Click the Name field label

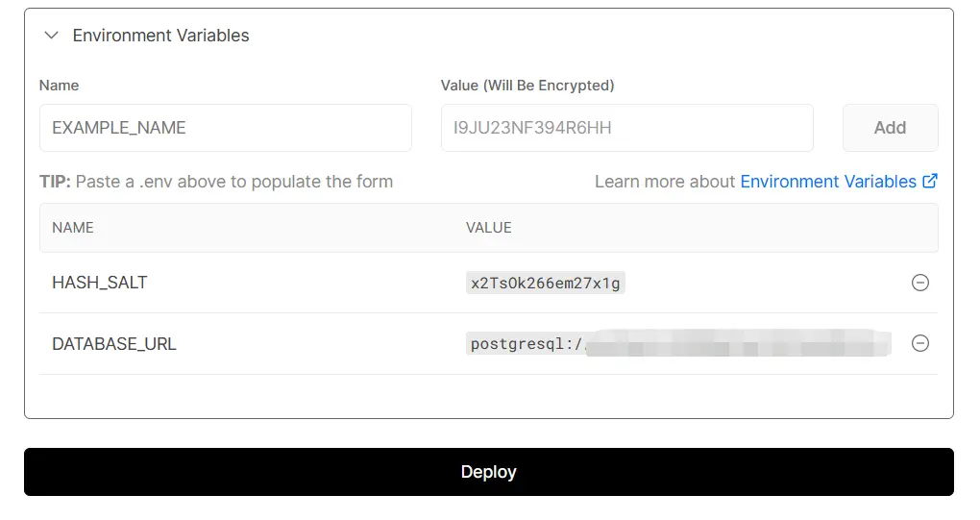[x=59, y=86]
